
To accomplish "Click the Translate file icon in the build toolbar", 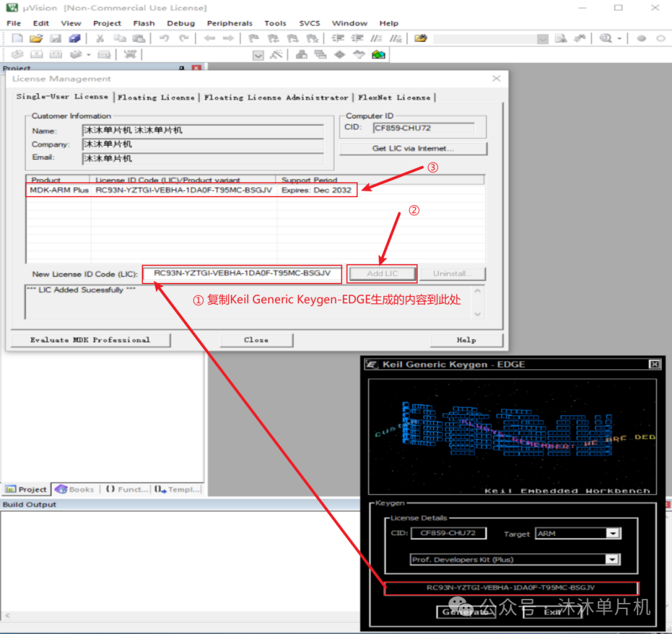I will pos(17,55).
